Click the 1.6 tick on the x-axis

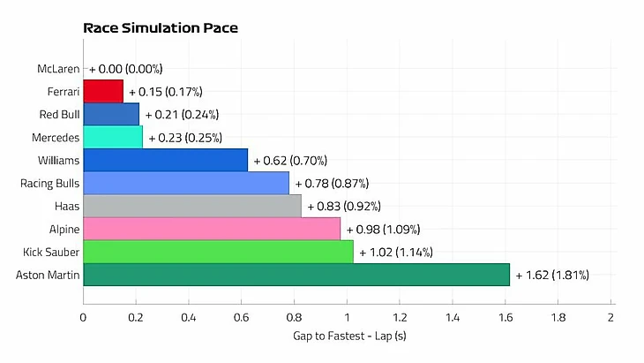click(x=505, y=316)
